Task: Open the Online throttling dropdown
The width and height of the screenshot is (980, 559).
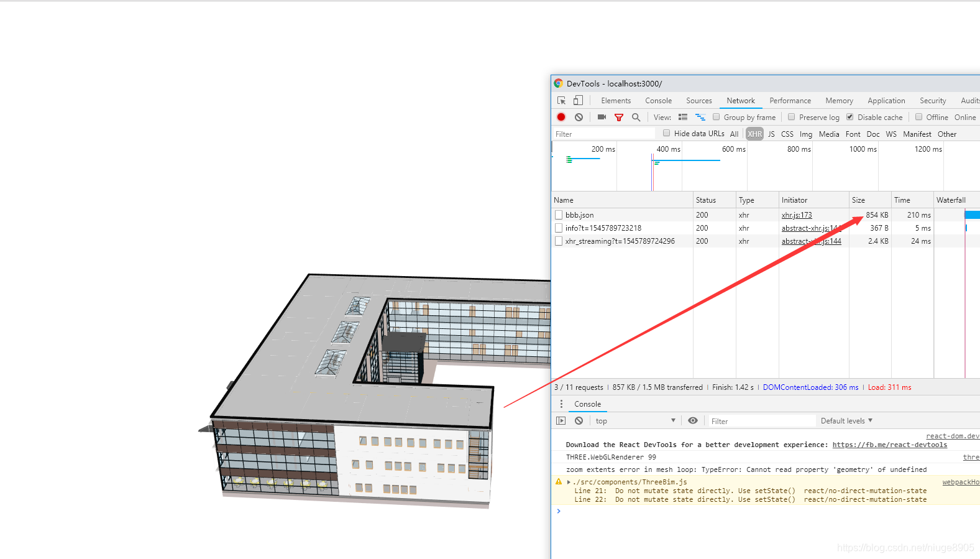Action: tap(965, 118)
